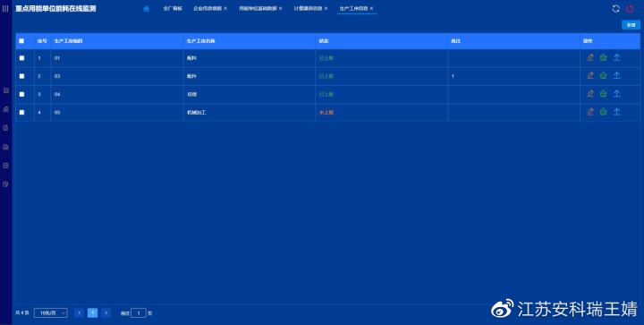Screen dimensions: 644x325
Task: Click the upload arrow icon for row 05
Action: 616,112
